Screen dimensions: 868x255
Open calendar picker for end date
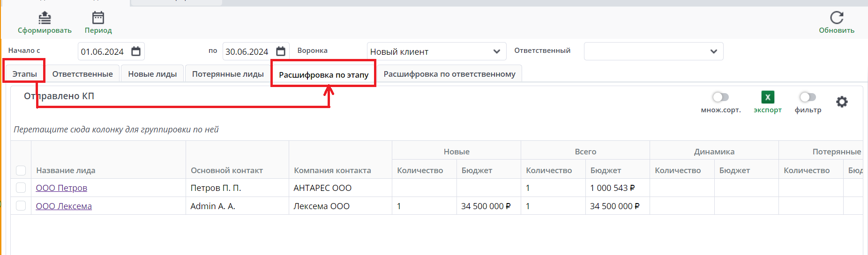click(x=281, y=51)
